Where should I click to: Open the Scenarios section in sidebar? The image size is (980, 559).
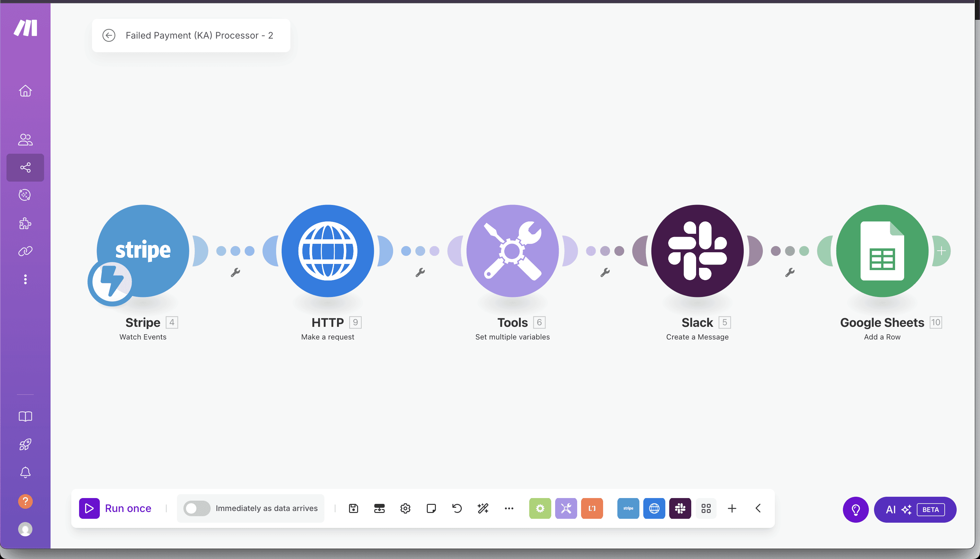[x=25, y=167]
